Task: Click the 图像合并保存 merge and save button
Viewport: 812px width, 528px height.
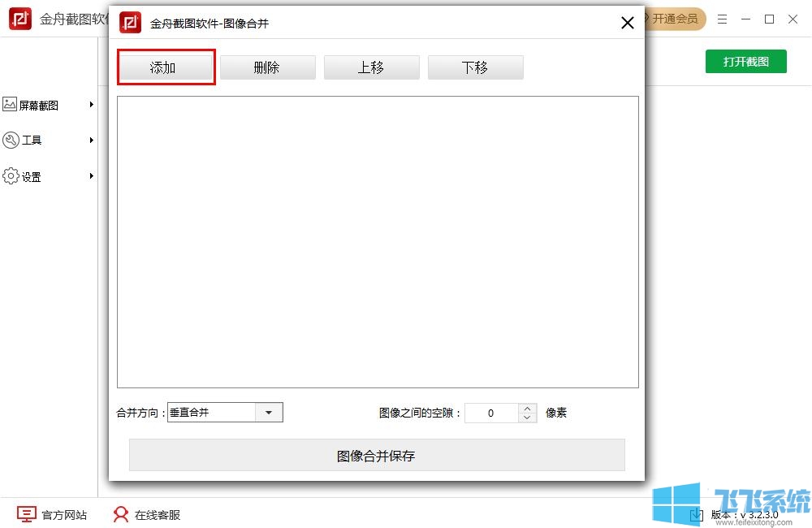Action: [x=377, y=455]
